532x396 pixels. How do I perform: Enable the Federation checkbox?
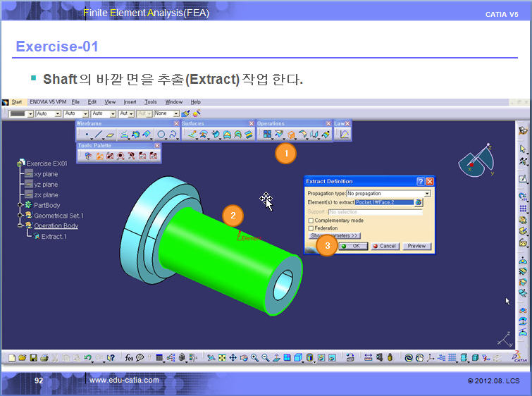311,228
